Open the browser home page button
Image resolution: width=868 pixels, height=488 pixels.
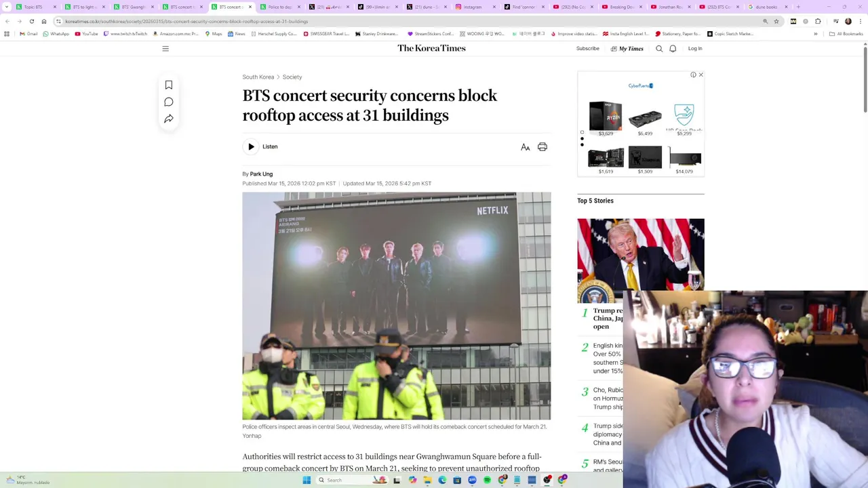pos(44,21)
